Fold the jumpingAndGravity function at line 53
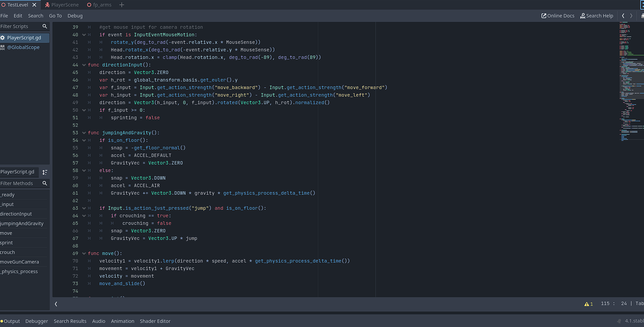Image resolution: width=644 pixels, height=327 pixels. pos(84,133)
